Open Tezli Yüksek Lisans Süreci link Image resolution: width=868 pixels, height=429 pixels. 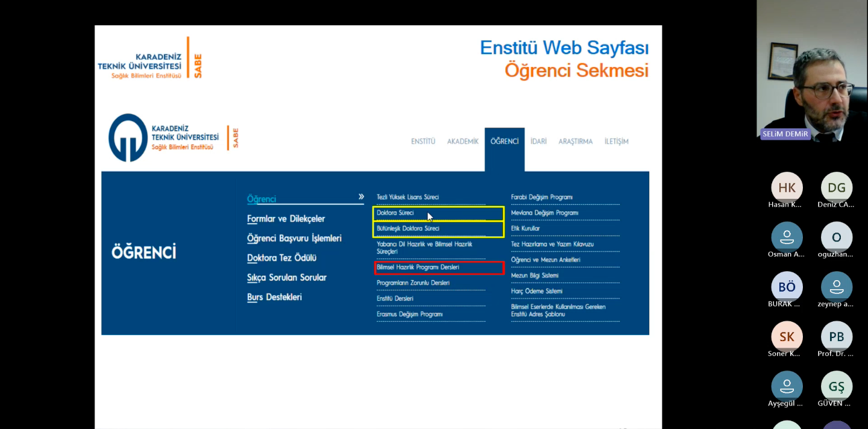pyautogui.click(x=408, y=197)
